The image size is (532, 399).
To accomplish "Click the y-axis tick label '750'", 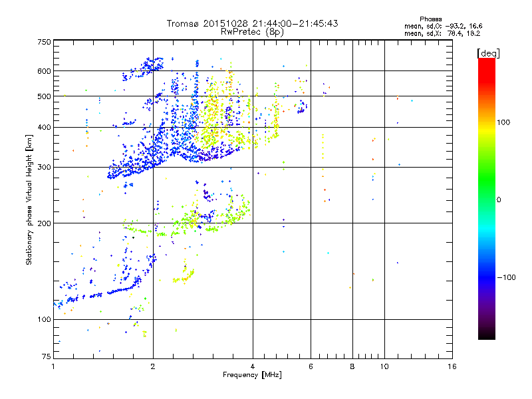I will [x=44, y=42].
